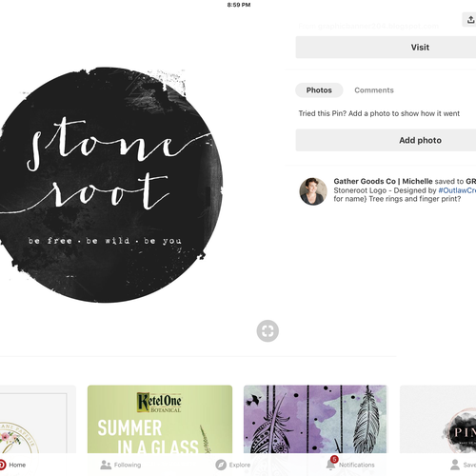Open Gather Goods Co | Michelle name
This screenshot has height=476, width=476.
point(383,181)
